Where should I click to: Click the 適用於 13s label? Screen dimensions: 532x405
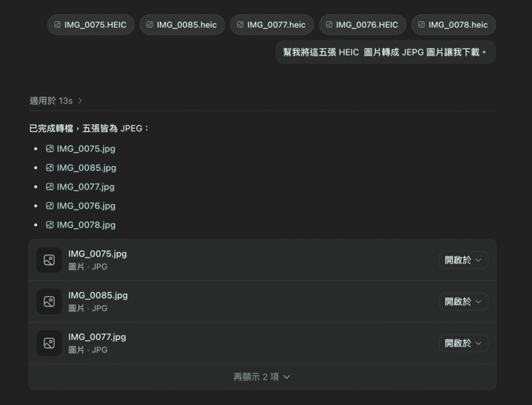51,101
